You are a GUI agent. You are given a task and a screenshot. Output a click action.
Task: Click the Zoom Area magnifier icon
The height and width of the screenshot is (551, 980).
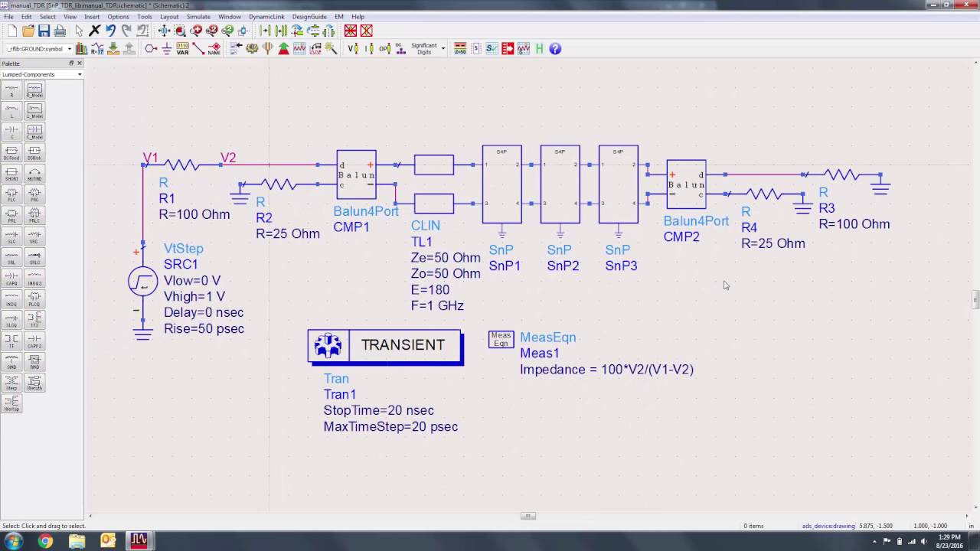(180, 31)
